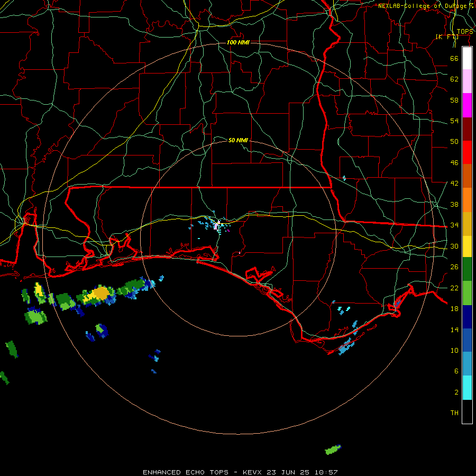476x476 pixels.
Task: Select the 6 legend scale label
Action: click(x=456, y=371)
